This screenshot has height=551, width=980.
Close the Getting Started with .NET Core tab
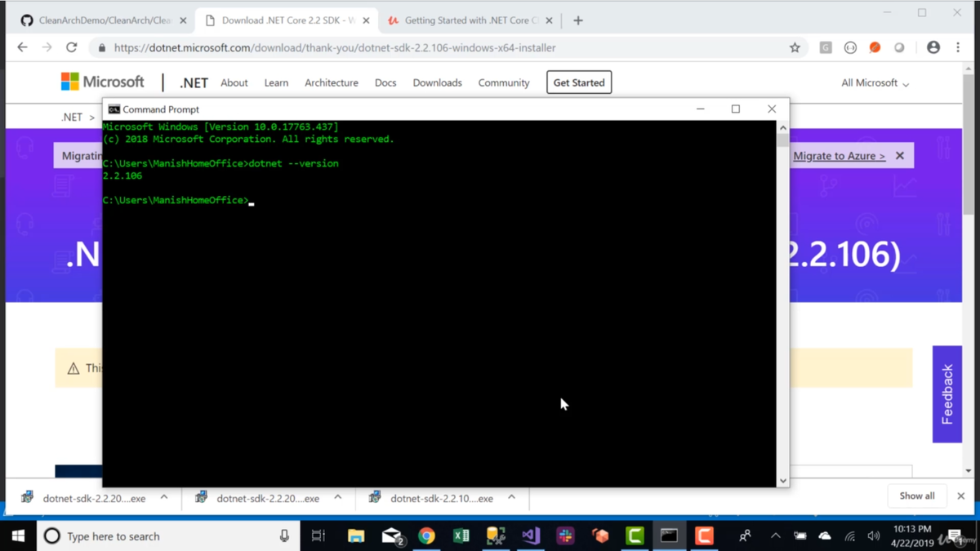[549, 20]
